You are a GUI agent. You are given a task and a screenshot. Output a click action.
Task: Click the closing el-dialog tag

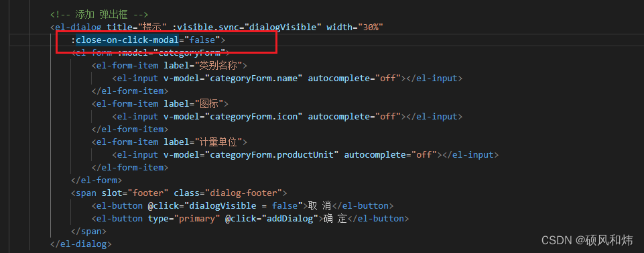click(x=81, y=244)
